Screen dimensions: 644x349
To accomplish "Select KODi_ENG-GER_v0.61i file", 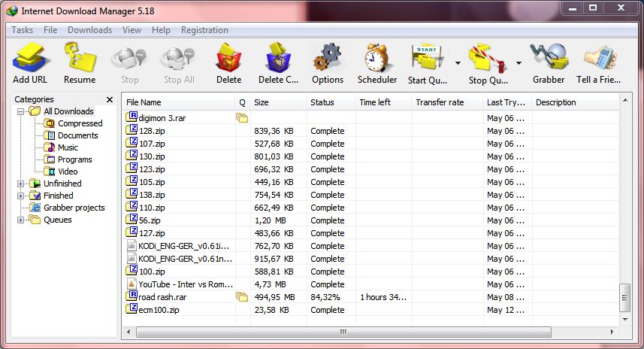I will coord(184,246).
